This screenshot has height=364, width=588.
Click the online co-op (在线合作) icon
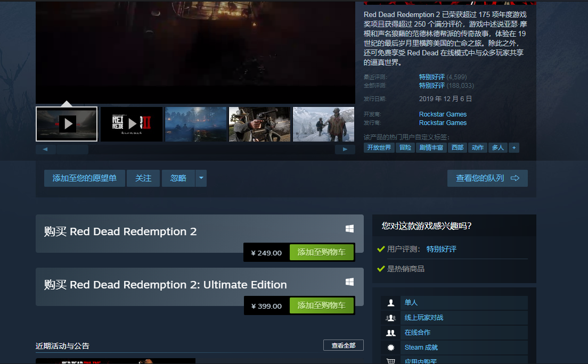[391, 333]
